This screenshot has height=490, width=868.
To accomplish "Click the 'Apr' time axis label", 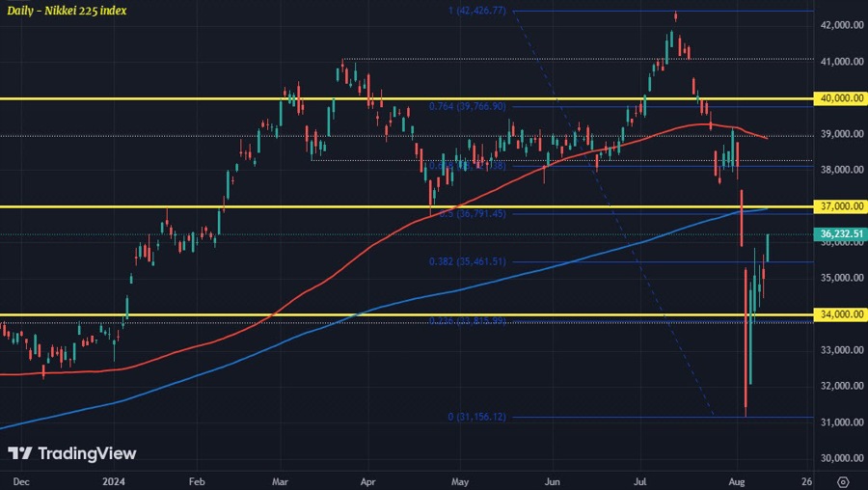I will (x=368, y=481).
